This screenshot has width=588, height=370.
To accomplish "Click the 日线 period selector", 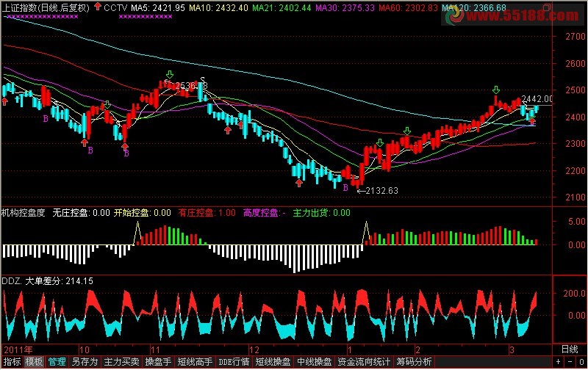I will click(570, 349).
